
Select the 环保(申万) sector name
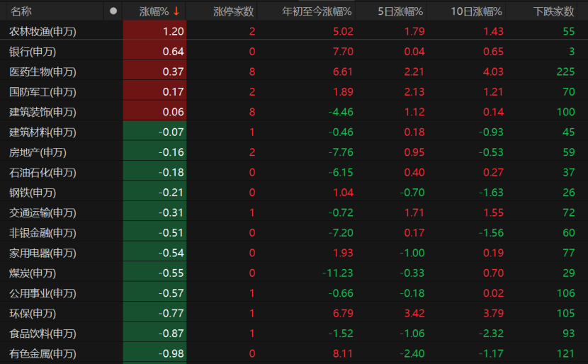pyautogui.click(x=33, y=314)
